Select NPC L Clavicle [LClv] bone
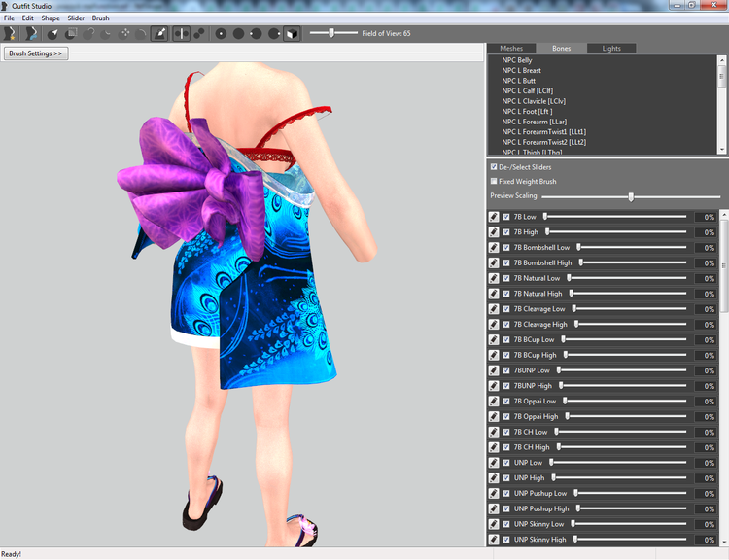 coord(534,101)
